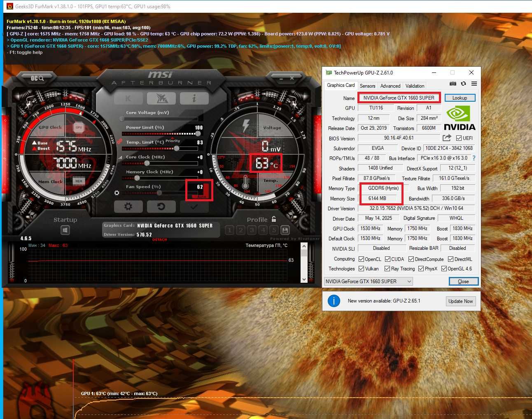Toggle the fan speed Auto button
The height and width of the screenshot is (419, 532).
point(201,197)
